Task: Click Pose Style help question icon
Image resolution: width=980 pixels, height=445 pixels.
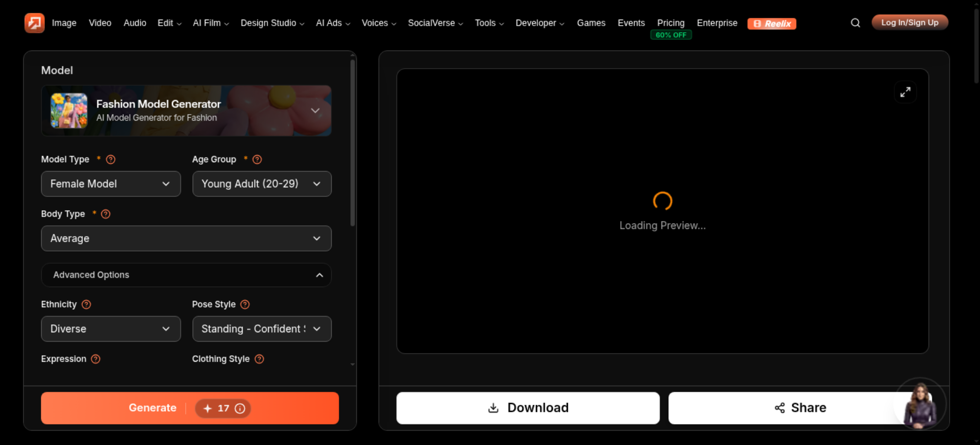Action: click(x=245, y=304)
